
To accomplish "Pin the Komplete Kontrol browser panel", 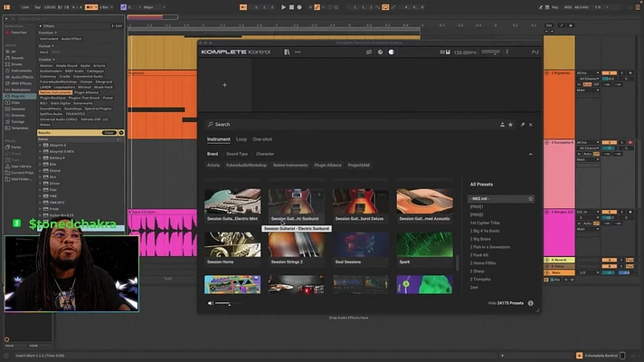I will 523,125.
